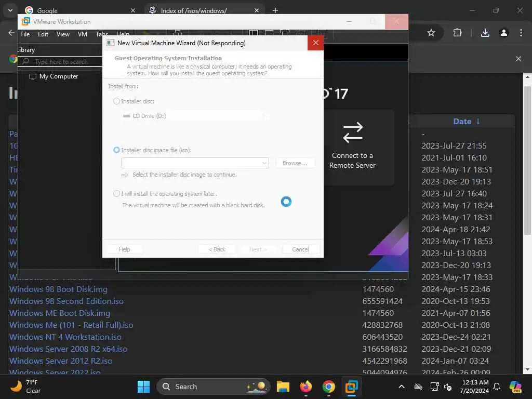Open the browser profile icon

(x=504, y=33)
